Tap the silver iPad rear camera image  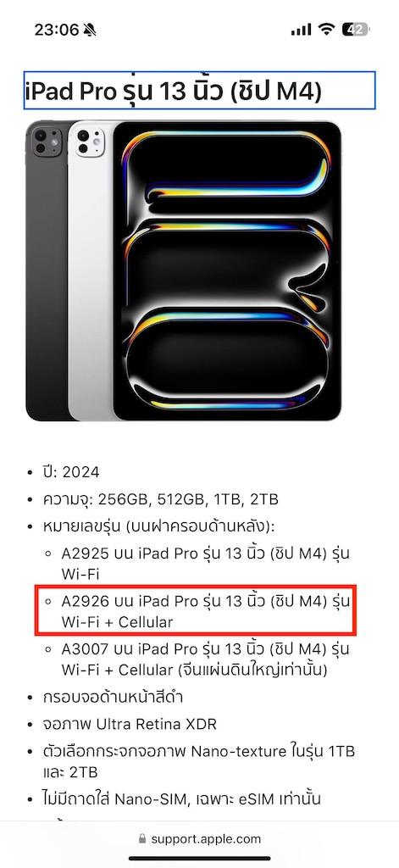[x=90, y=142]
